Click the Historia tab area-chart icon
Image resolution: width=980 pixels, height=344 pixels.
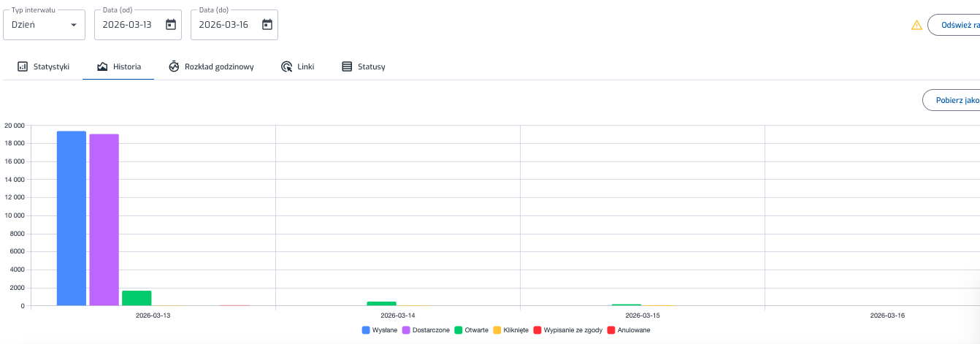(x=102, y=66)
